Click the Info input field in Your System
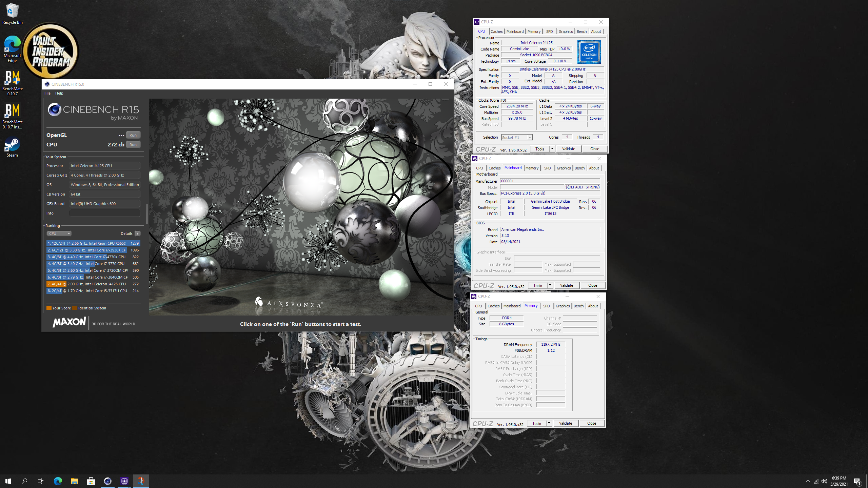The image size is (868, 488). pyautogui.click(x=105, y=213)
